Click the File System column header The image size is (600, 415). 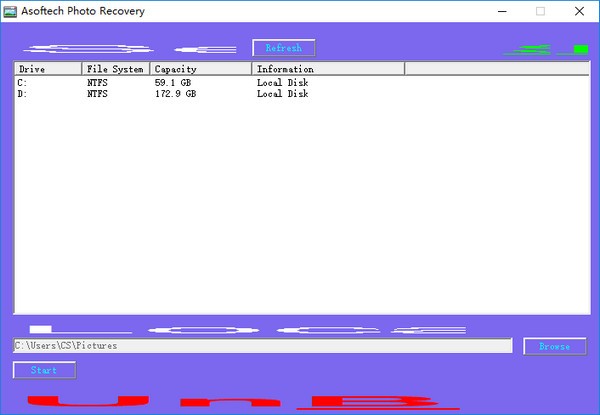coord(116,69)
